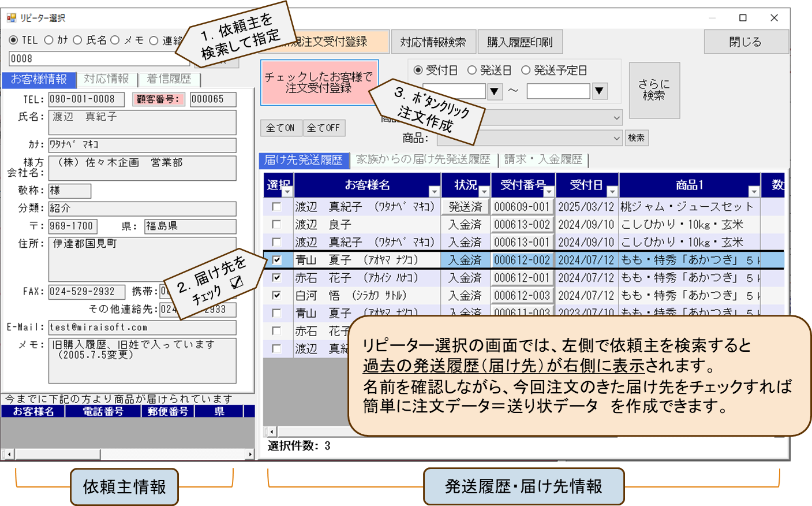Click the 購入履歴印刷 button
Image resolution: width=812 pixels, height=506 pixels.
[x=519, y=42]
